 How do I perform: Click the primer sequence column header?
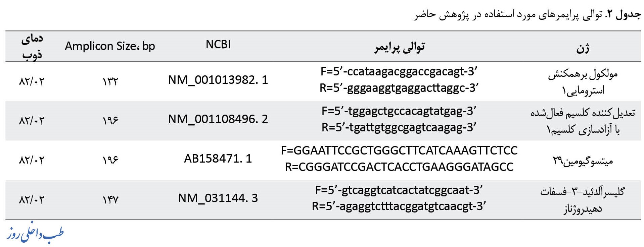pyautogui.click(x=400, y=47)
